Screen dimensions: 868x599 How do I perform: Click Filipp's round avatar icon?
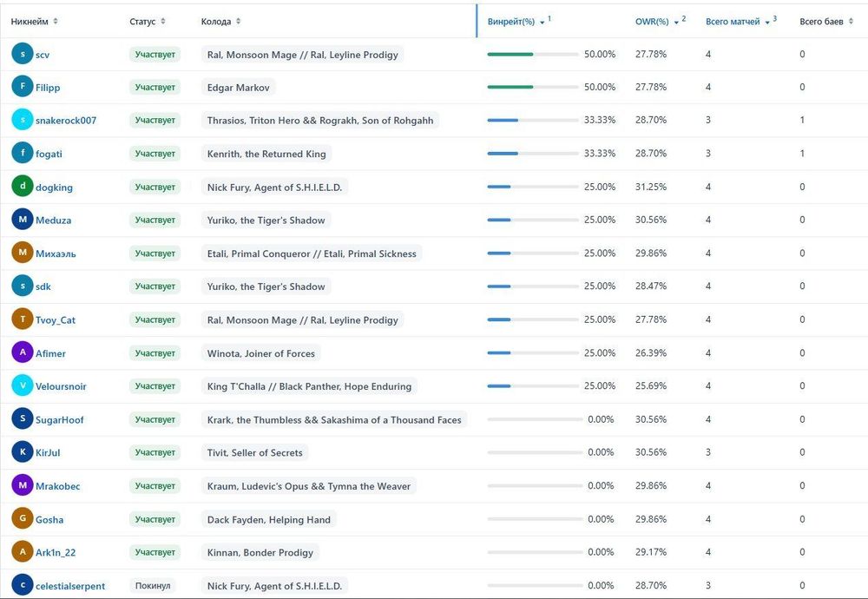pyautogui.click(x=23, y=86)
